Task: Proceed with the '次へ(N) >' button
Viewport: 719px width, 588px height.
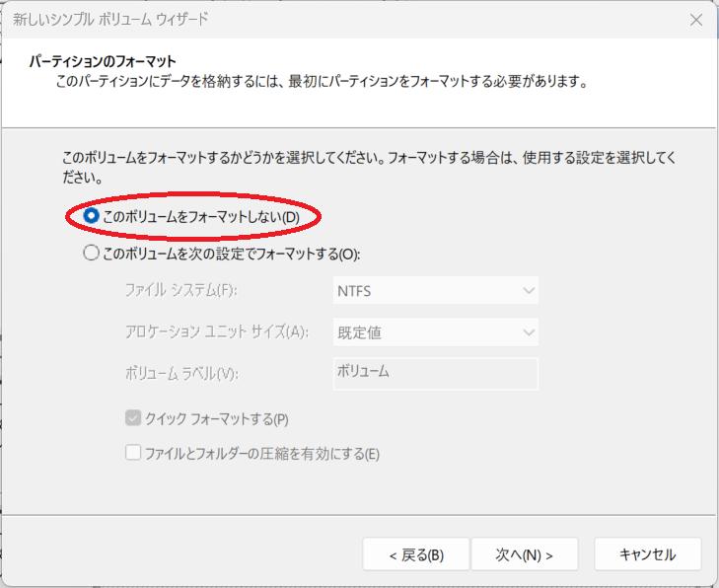Action: (525, 554)
